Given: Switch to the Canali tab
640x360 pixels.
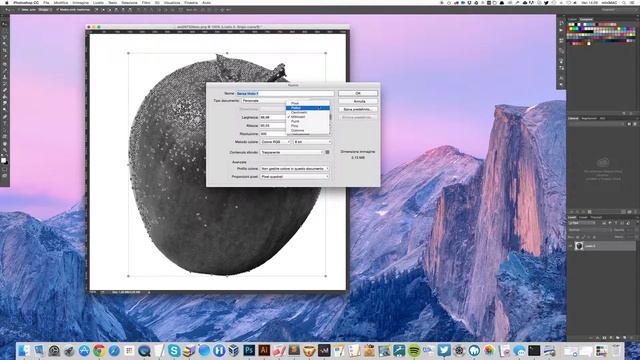Looking at the screenshot, I should point(584,218).
